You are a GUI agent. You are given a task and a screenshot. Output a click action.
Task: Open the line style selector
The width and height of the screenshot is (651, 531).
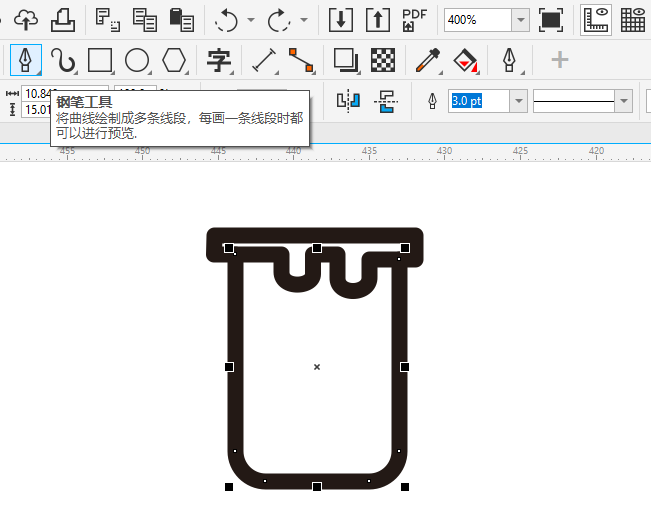(x=582, y=101)
